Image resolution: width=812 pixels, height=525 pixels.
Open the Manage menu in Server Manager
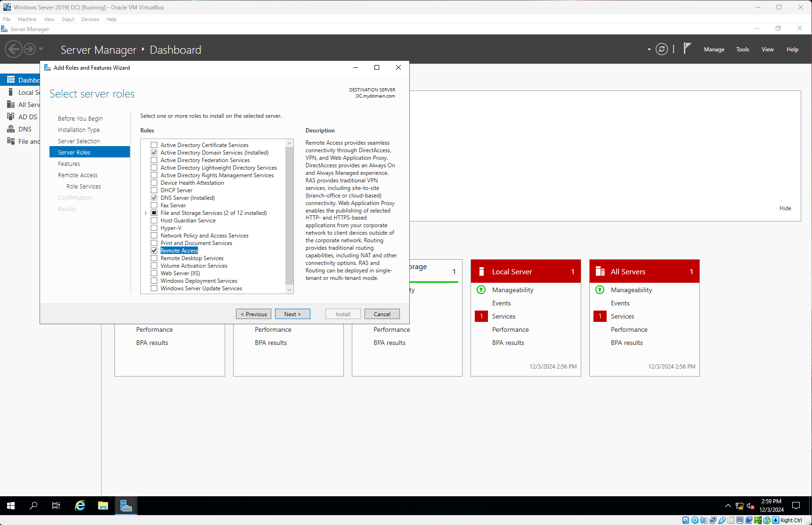coord(714,49)
